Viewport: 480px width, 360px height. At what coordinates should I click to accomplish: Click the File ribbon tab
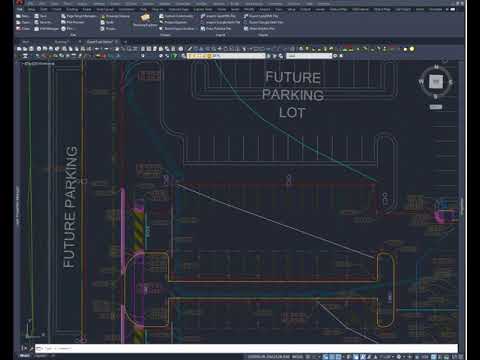(20, 9)
